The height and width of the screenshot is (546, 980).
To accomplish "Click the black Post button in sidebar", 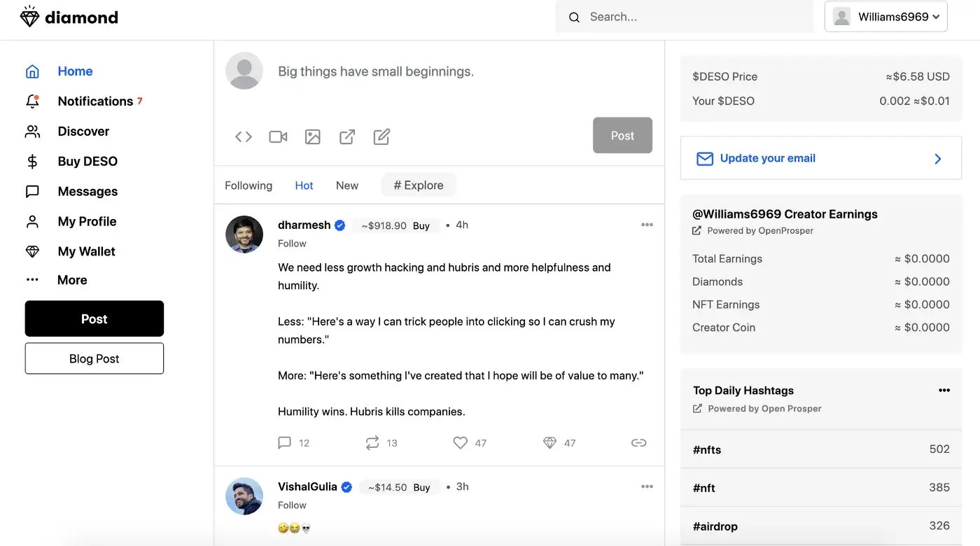I will point(94,319).
